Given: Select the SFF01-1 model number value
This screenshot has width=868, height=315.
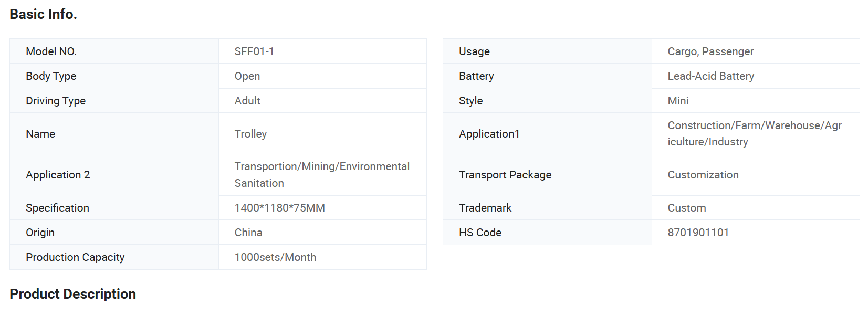Looking at the screenshot, I should pyautogui.click(x=254, y=51).
